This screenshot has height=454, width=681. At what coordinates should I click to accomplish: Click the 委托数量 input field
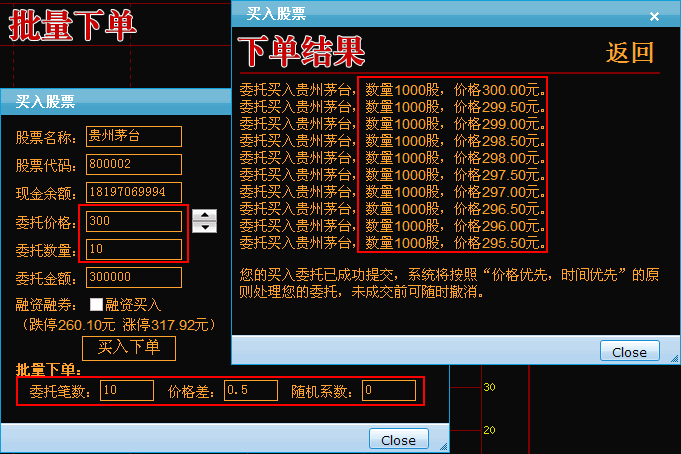pyautogui.click(x=134, y=249)
